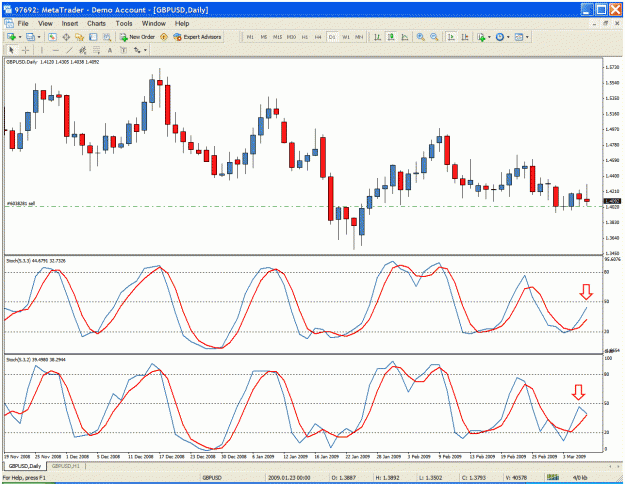Switch to H1 timeframe

305,37
